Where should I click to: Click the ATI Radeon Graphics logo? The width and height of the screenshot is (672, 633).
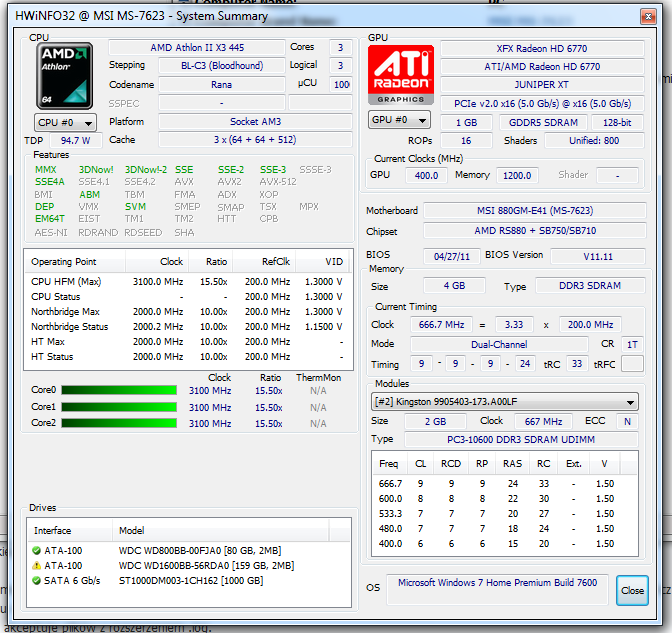point(401,75)
